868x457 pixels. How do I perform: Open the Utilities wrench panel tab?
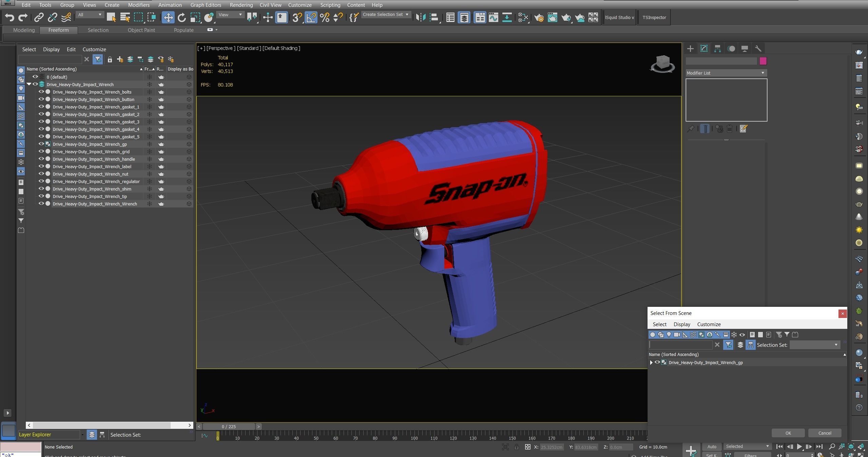758,48
